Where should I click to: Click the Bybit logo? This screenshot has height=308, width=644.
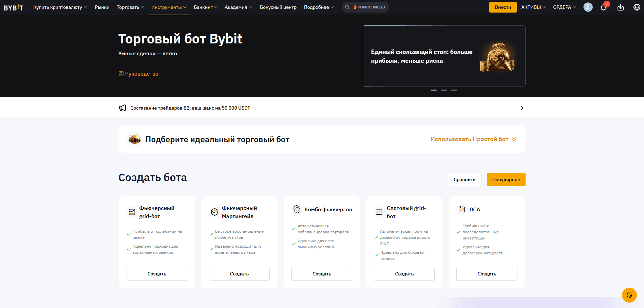pos(14,7)
